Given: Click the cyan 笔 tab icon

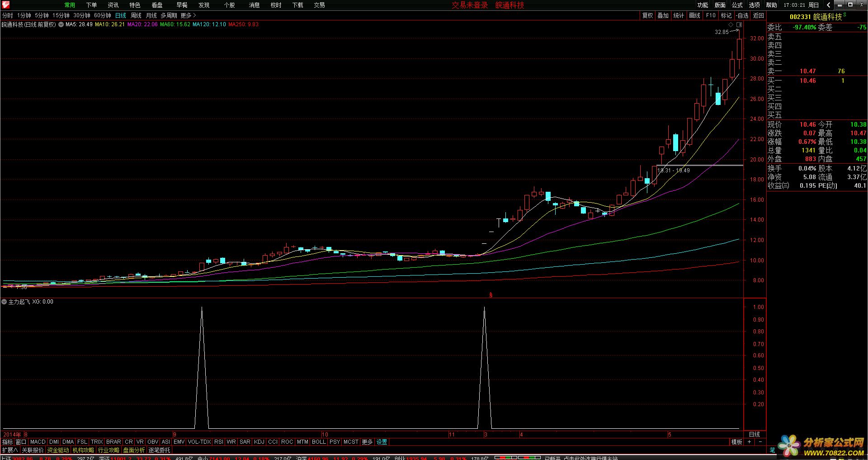Looking at the screenshot, I should click(x=772, y=450).
